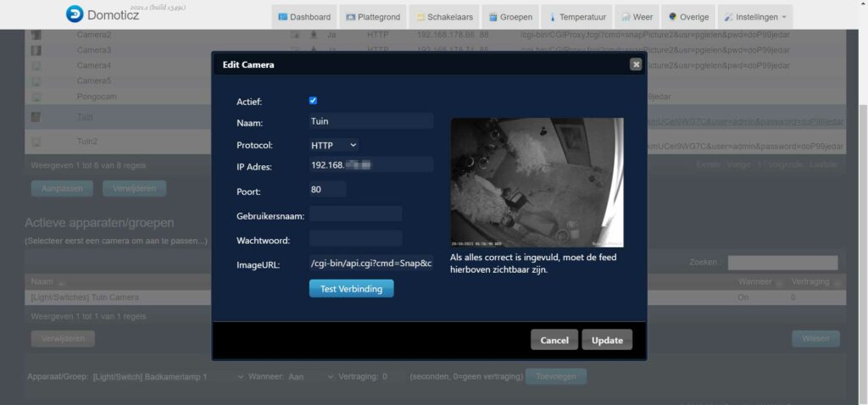Focus the Naam input field
Viewport: 868px width, 405px height.
(370, 121)
